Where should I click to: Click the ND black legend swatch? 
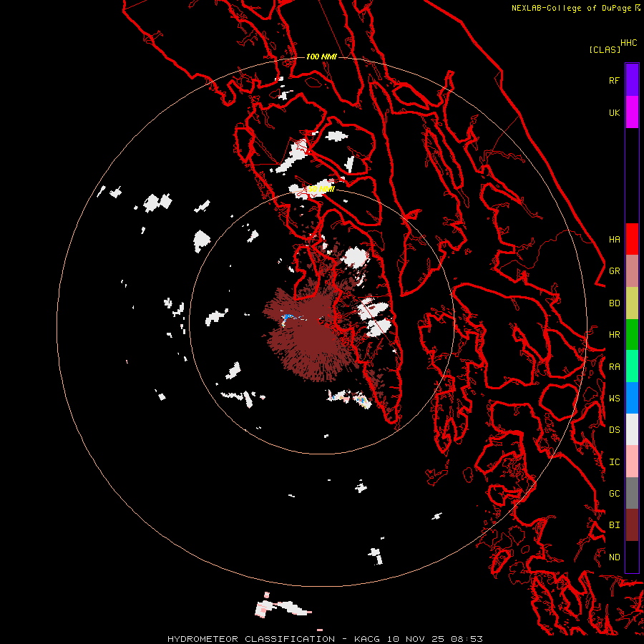[632, 557]
